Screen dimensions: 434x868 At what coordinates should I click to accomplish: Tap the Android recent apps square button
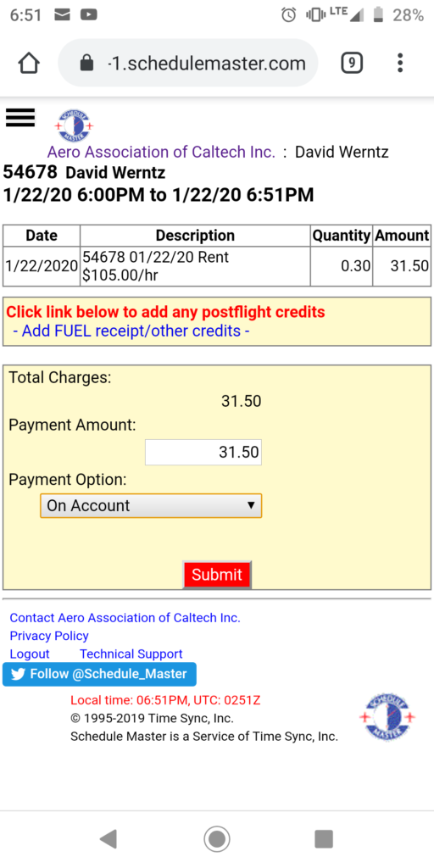click(x=324, y=839)
